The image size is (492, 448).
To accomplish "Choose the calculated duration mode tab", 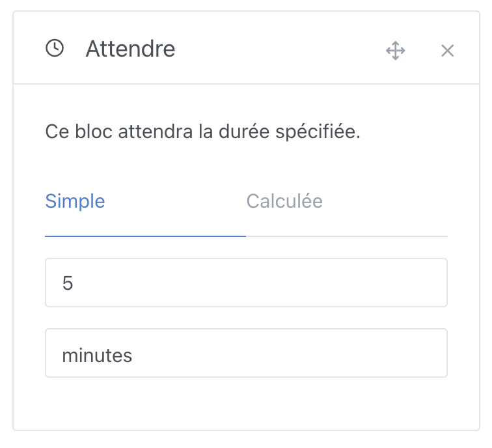I will (x=284, y=201).
